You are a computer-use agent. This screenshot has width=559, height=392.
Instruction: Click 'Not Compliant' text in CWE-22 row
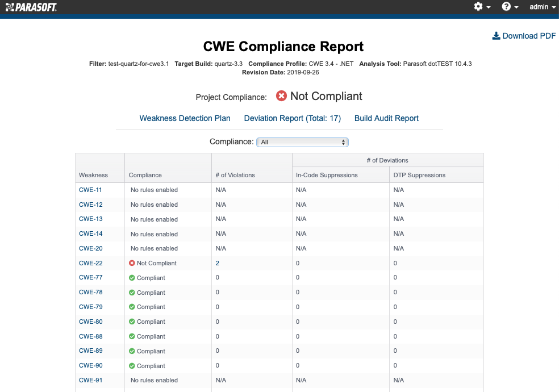156,263
